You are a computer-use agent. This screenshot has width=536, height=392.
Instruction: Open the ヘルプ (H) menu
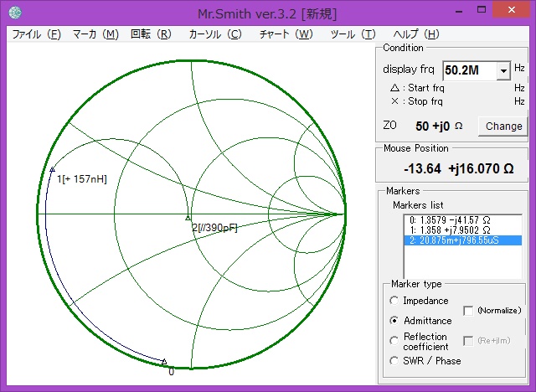(x=416, y=34)
